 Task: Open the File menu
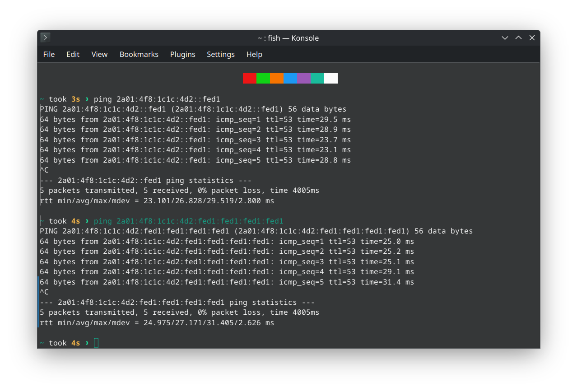click(x=49, y=54)
